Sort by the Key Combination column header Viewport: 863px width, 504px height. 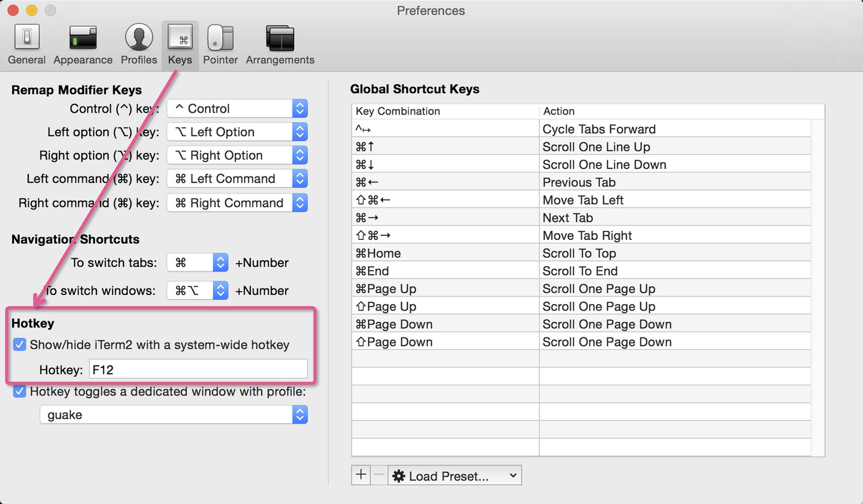[x=446, y=111]
